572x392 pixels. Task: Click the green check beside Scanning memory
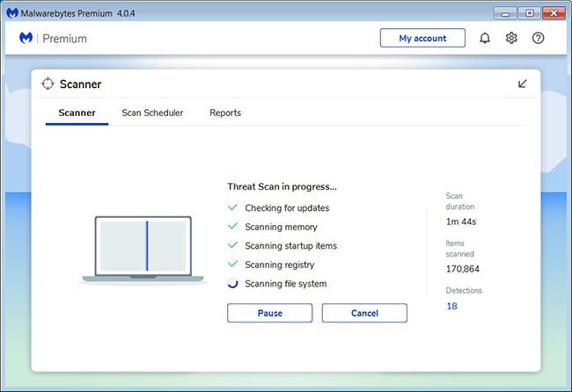point(232,226)
